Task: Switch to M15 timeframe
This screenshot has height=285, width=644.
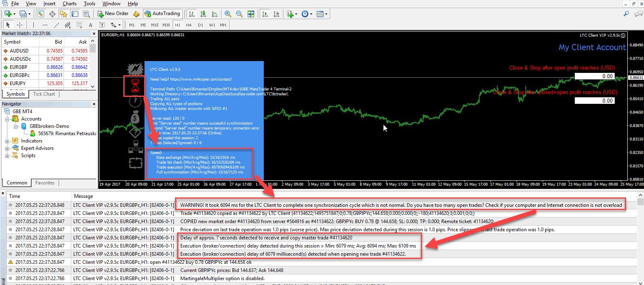Action: tap(155, 25)
